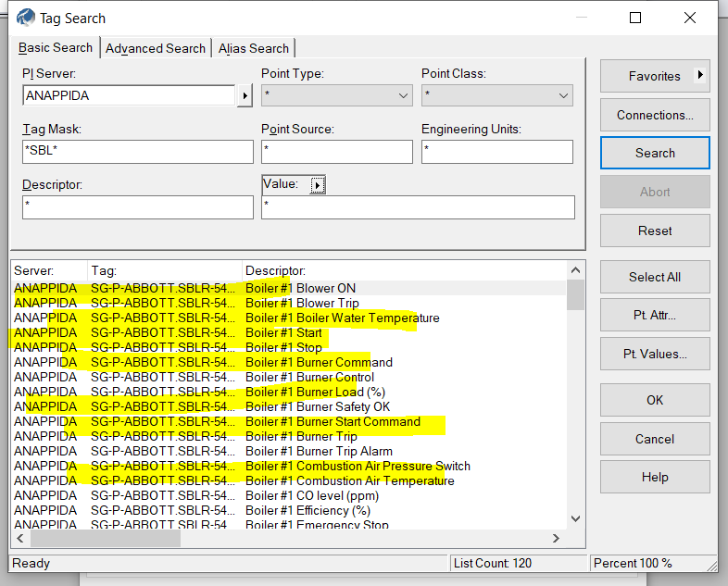Sort by the Descriptor column header

pyautogui.click(x=404, y=270)
